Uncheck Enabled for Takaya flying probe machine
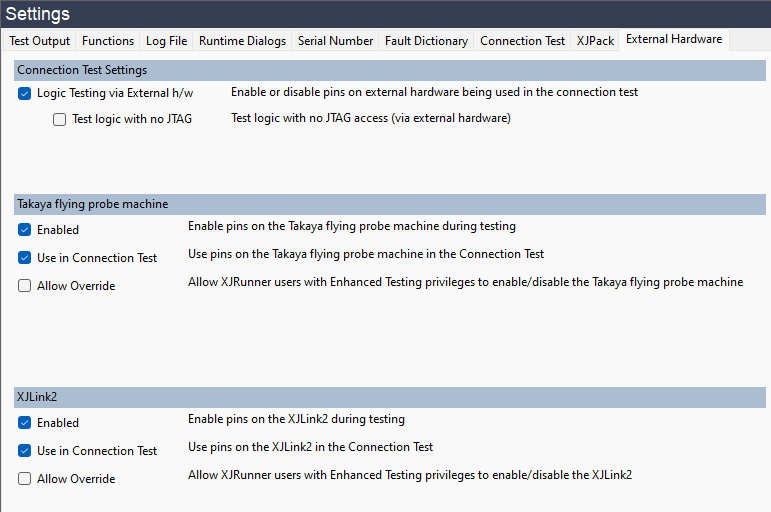771x512 pixels. tap(25, 230)
